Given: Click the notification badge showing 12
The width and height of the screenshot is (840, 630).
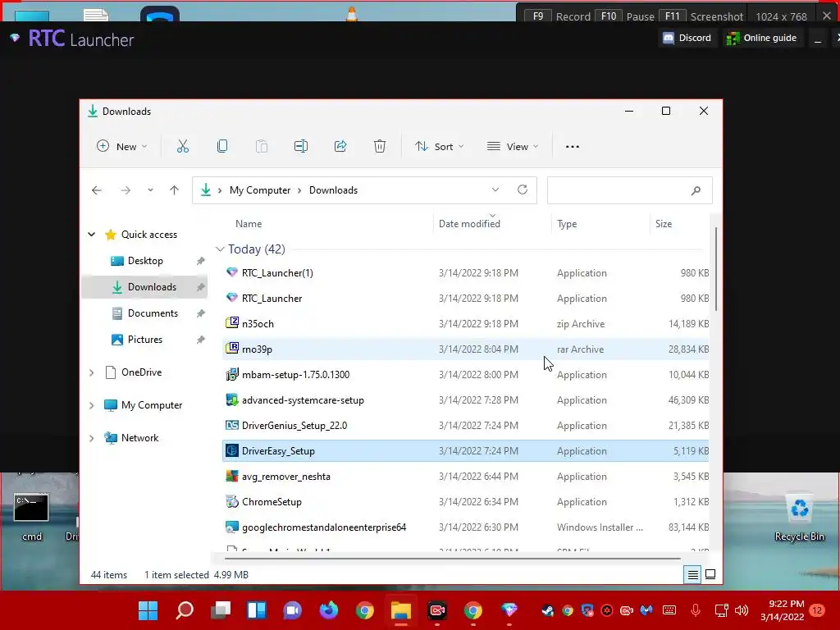Looking at the screenshot, I should (x=817, y=610).
